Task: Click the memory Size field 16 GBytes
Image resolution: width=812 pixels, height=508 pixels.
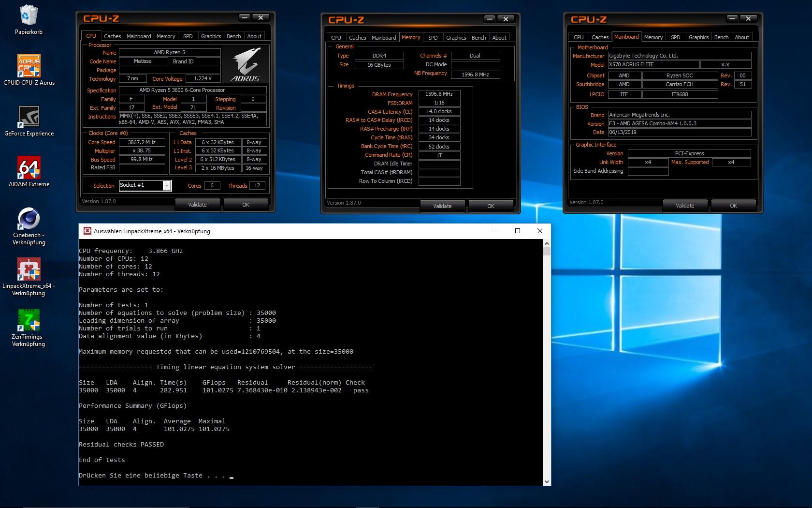Action: [x=379, y=65]
